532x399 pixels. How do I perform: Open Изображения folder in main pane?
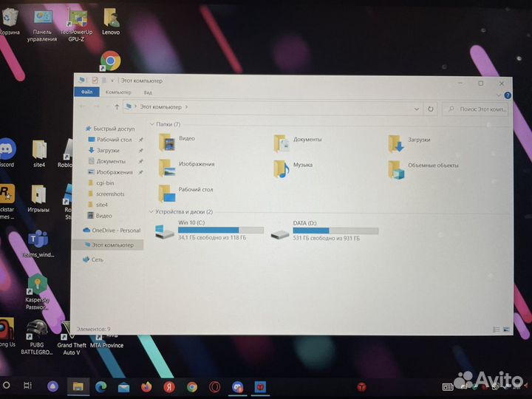tap(187, 168)
